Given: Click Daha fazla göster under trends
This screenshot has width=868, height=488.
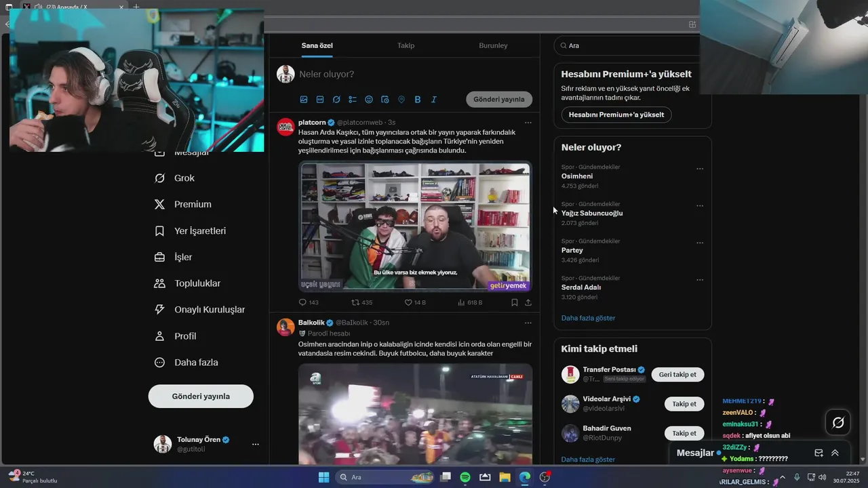Looking at the screenshot, I should pos(588,318).
